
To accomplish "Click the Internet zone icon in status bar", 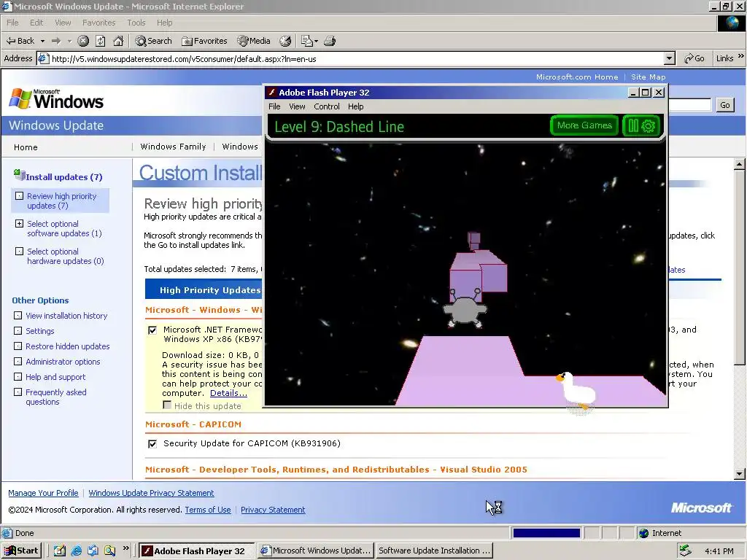I will [644, 533].
